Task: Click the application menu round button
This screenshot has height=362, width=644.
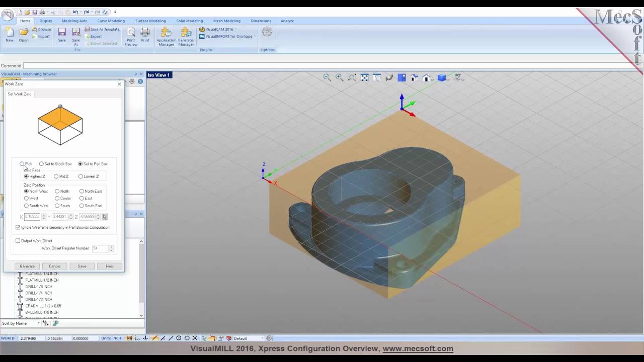Action: coord(8,15)
